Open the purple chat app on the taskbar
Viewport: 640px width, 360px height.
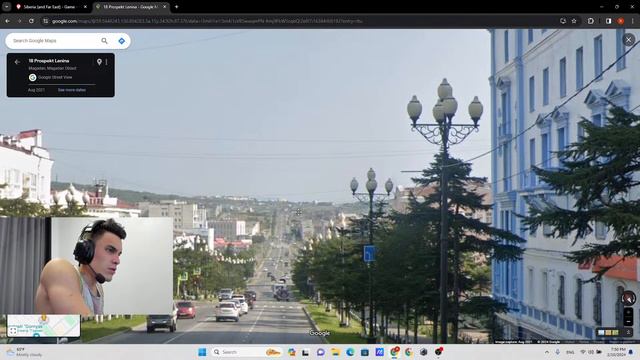pos(321,352)
